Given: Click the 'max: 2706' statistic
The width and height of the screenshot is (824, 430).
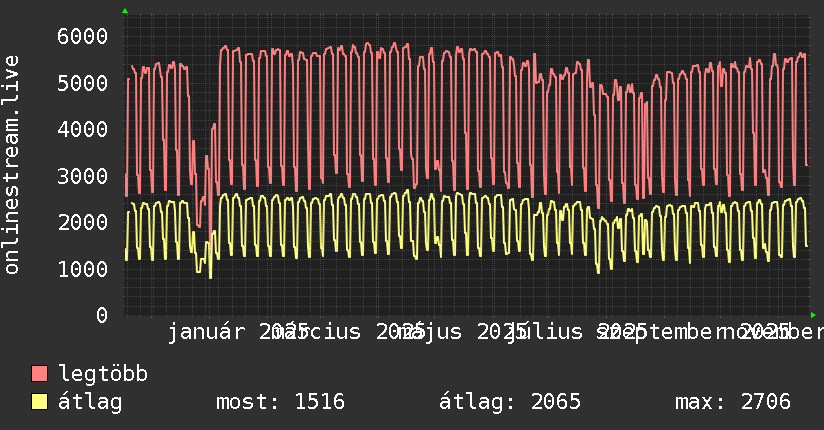Looking at the screenshot, I should click(x=733, y=402).
